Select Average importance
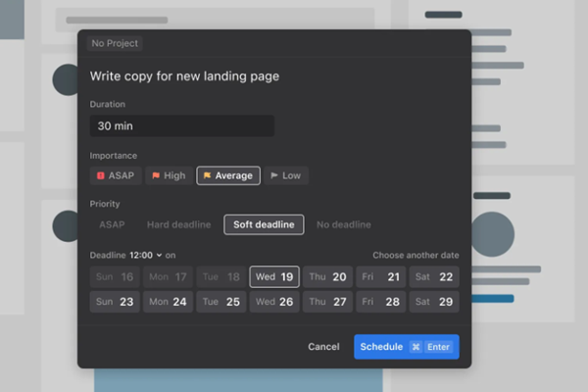 click(x=228, y=175)
